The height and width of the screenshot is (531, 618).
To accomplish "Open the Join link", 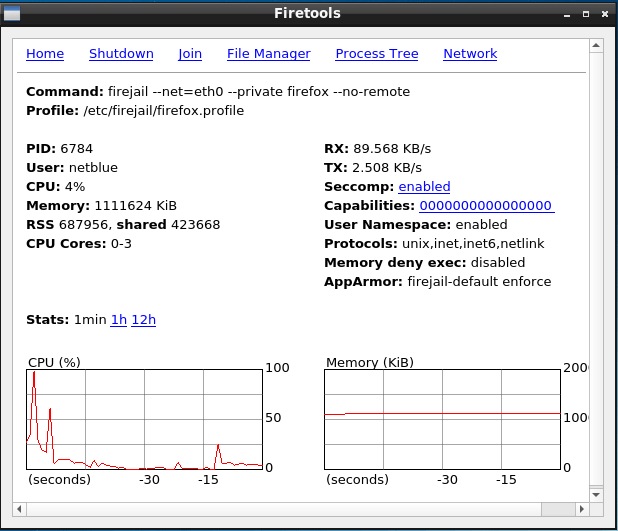I will click(x=190, y=54).
